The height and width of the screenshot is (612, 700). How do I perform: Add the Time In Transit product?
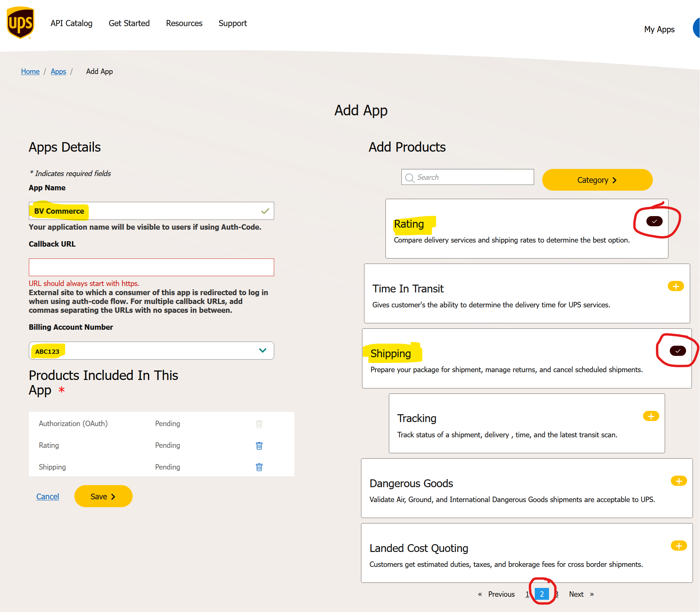[676, 286]
